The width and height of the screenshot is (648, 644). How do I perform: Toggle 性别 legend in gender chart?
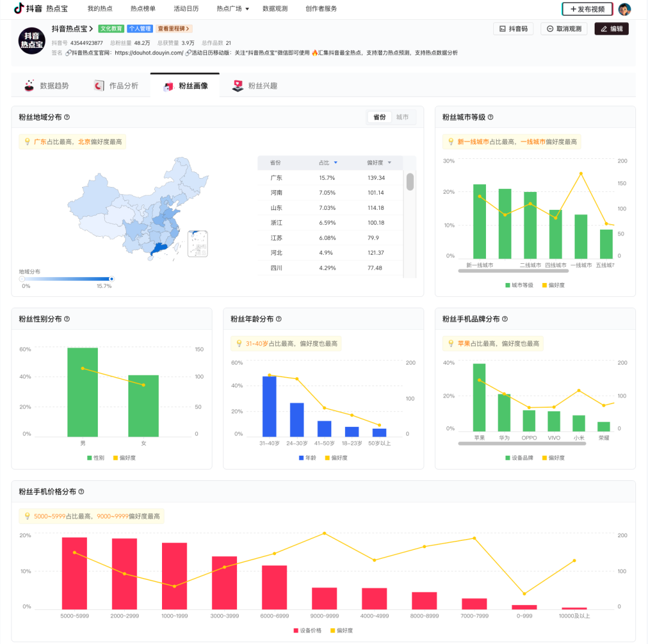(96, 458)
